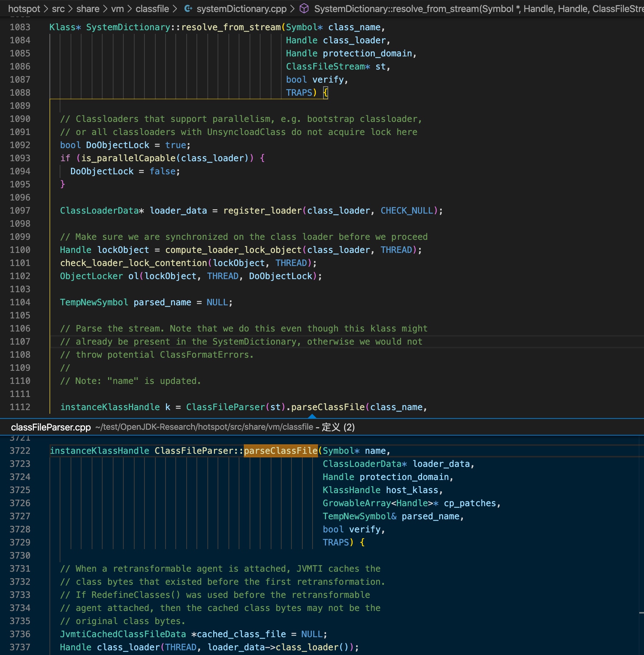Open the vm breadcrumb folder

117,9
